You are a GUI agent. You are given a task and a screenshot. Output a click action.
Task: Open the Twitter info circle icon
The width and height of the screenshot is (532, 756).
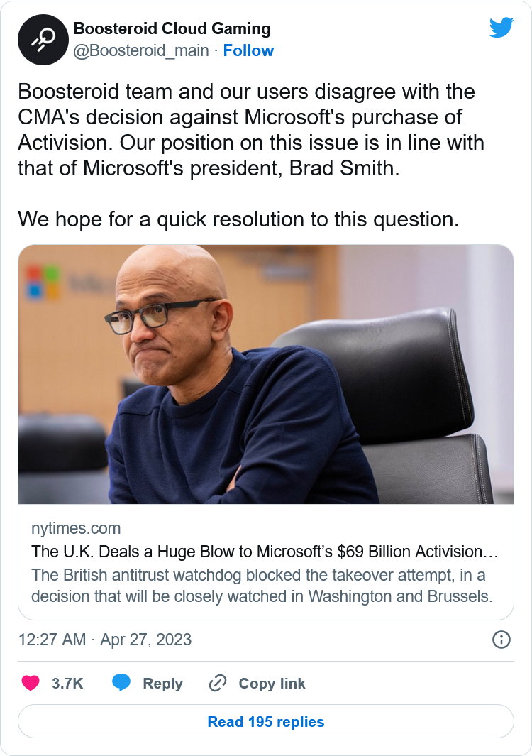[x=501, y=640]
